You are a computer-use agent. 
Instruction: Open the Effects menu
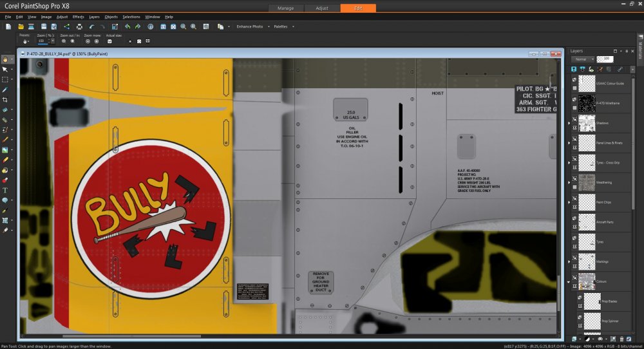click(78, 17)
